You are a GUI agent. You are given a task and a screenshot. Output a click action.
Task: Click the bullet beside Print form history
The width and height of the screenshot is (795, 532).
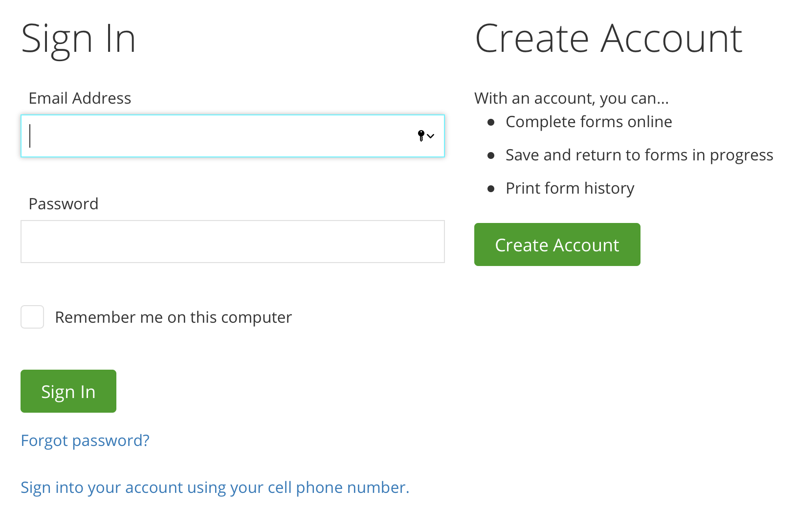coord(491,189)
